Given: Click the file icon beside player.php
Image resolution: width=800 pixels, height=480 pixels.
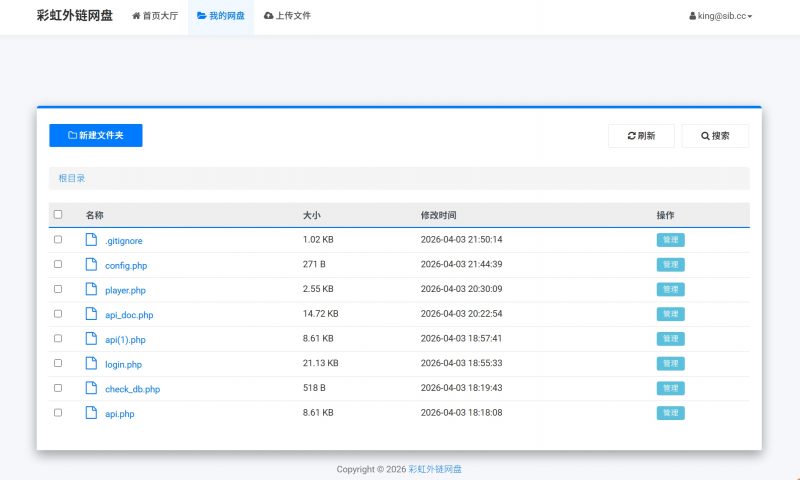Looking at the screenshot, I should point(91,290).
